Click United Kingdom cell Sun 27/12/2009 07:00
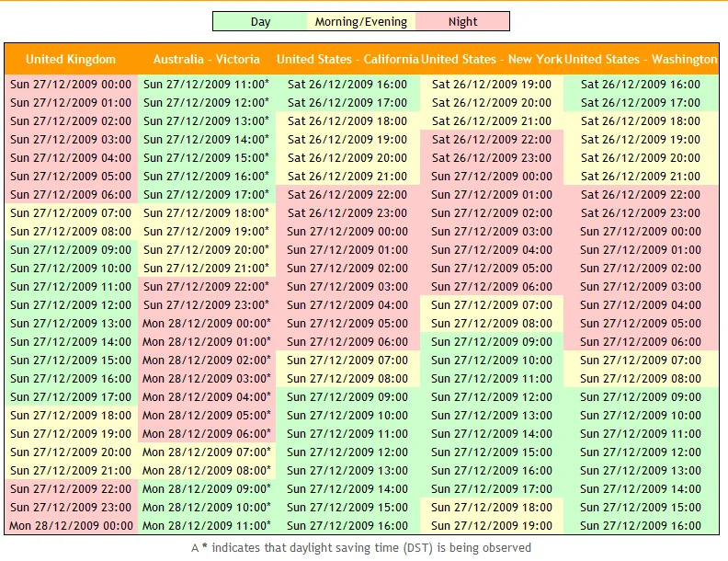This screenshot has height=561, width=728. (71, 212)
